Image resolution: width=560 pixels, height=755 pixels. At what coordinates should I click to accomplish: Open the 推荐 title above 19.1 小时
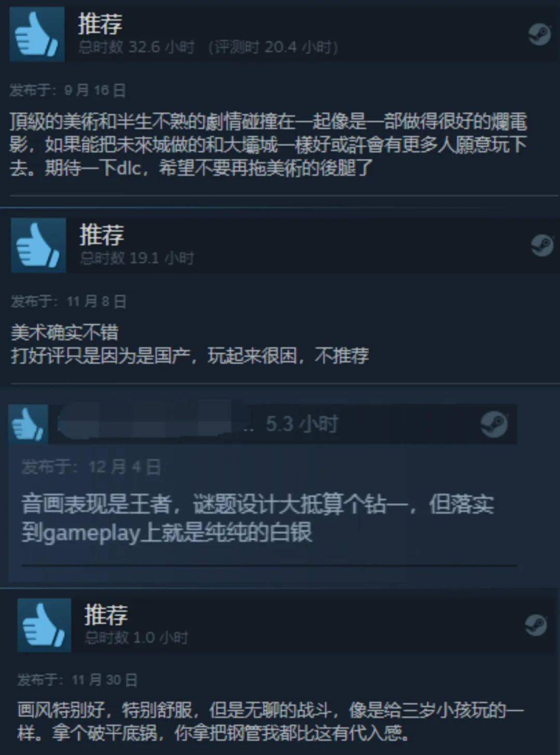[x=102, y=235]
